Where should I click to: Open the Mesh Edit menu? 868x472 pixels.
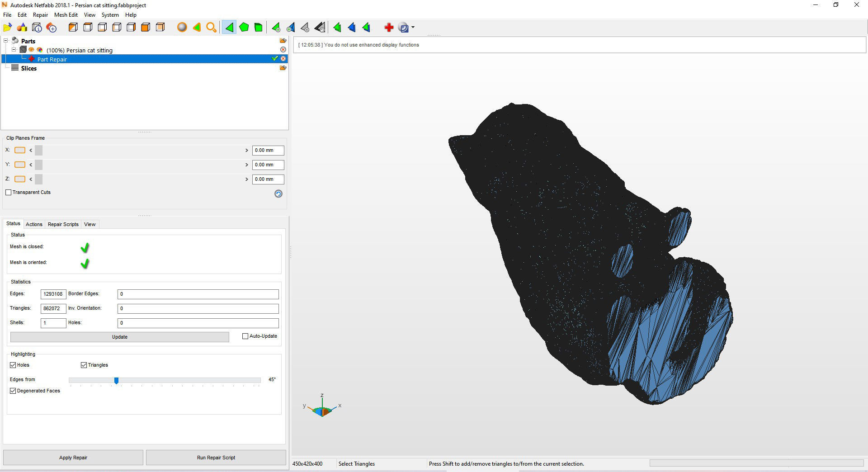(66, 15)
